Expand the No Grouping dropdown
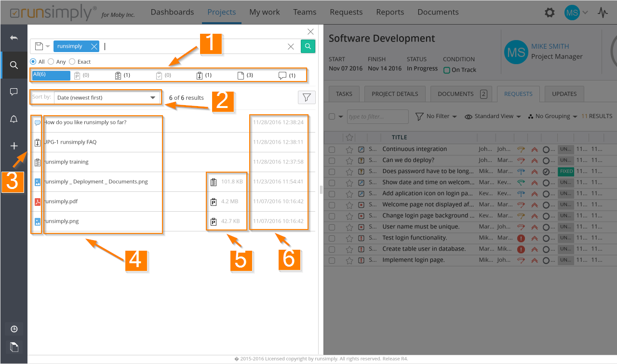This screenshot has height=364, width=617. [x=552, y=116]
